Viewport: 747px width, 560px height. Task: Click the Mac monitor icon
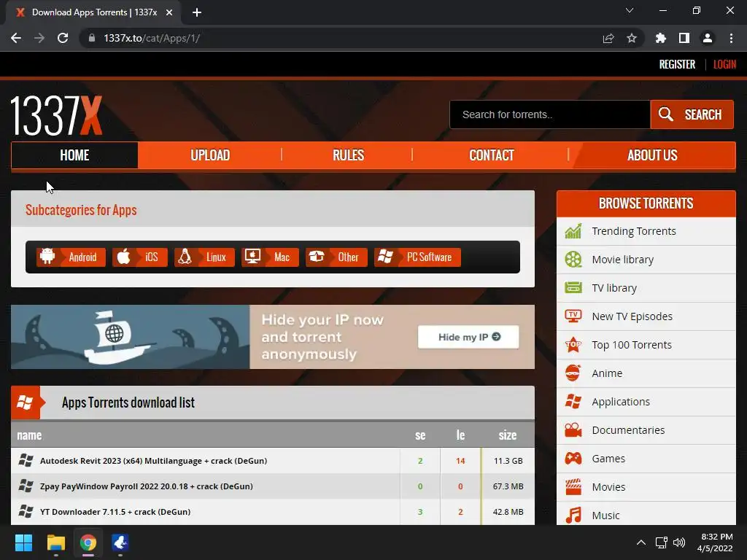pyautogui.click(x=252, y=257)
